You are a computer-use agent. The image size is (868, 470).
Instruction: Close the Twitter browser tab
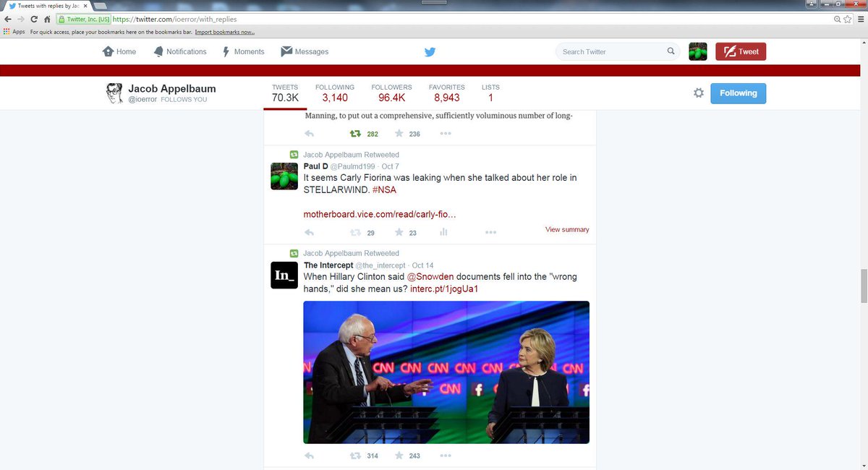click(85, 6)
